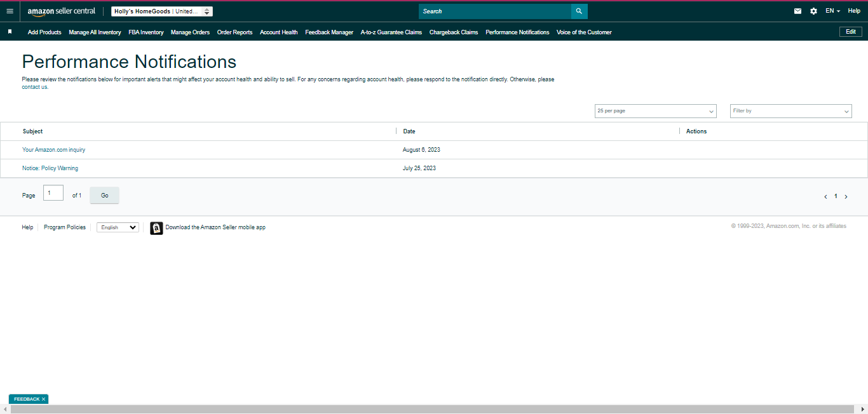Click the current page number 1 on the right
This screenshot has width=868, height=414.
(836, 197)
